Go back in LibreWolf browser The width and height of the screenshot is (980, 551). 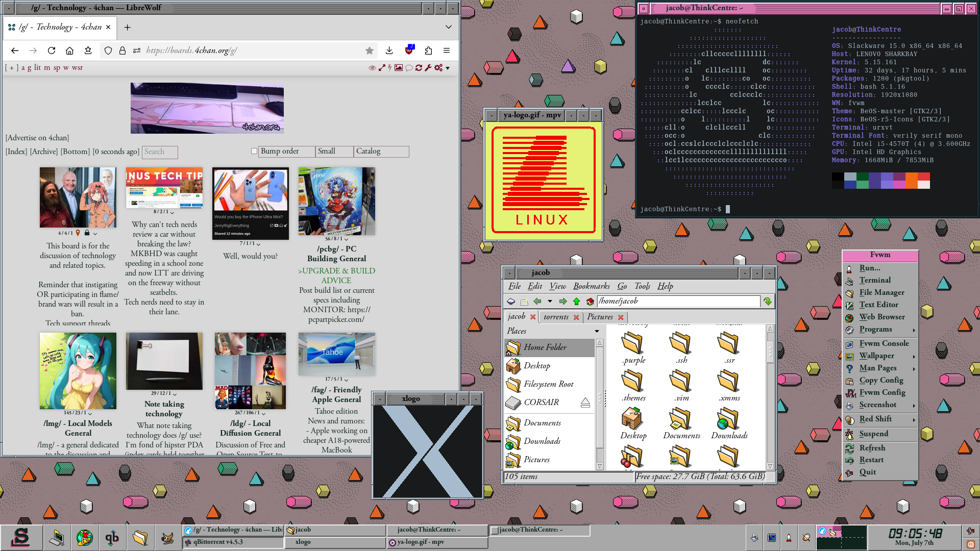point(15,51)
